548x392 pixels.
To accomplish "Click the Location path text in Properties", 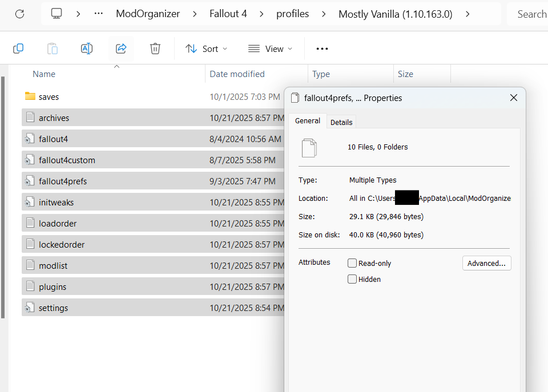I will (430, 198).
